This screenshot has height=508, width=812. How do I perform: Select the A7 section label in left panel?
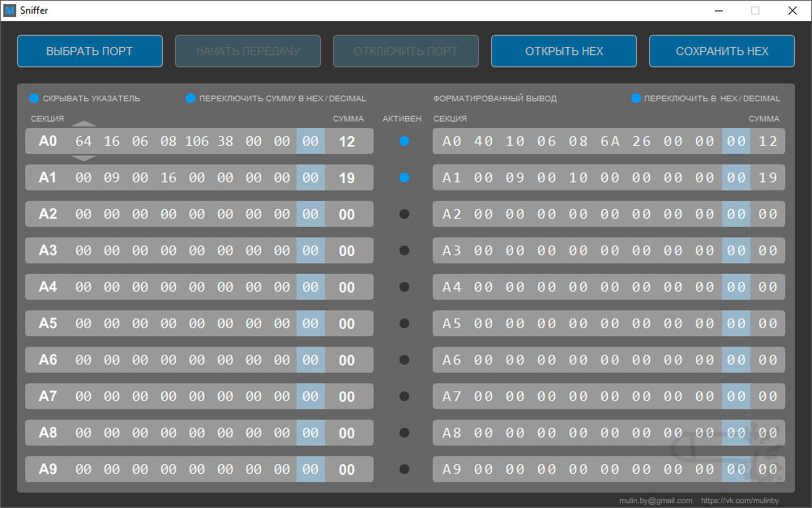click(48, 396)
